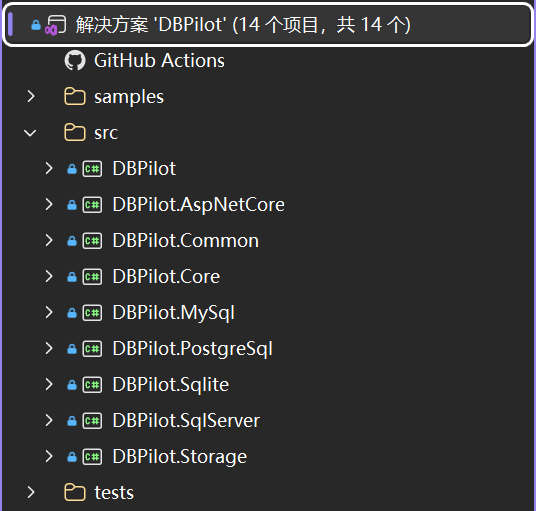Select the DBPilot project label under src

click(144, 169)
